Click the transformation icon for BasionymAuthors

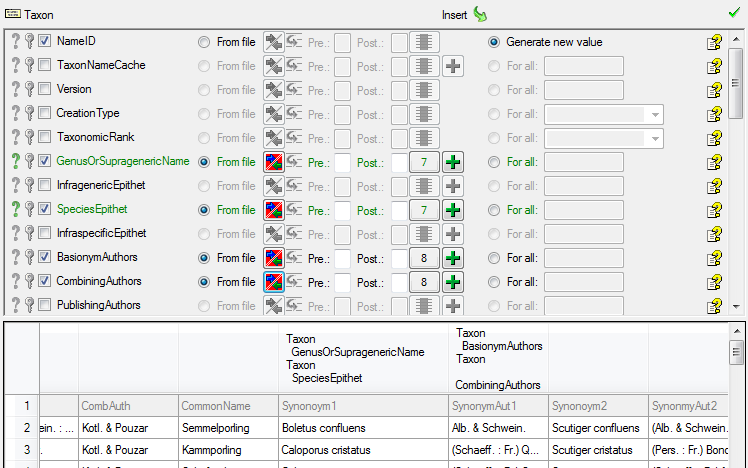point(295,258)
